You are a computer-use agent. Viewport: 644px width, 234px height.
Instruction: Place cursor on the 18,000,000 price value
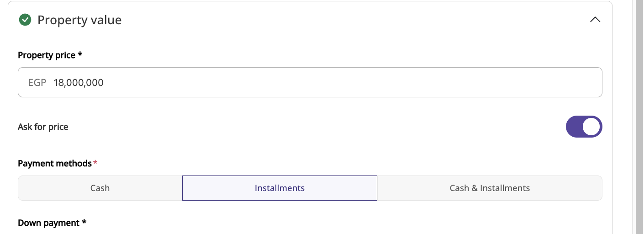[79, 83]
